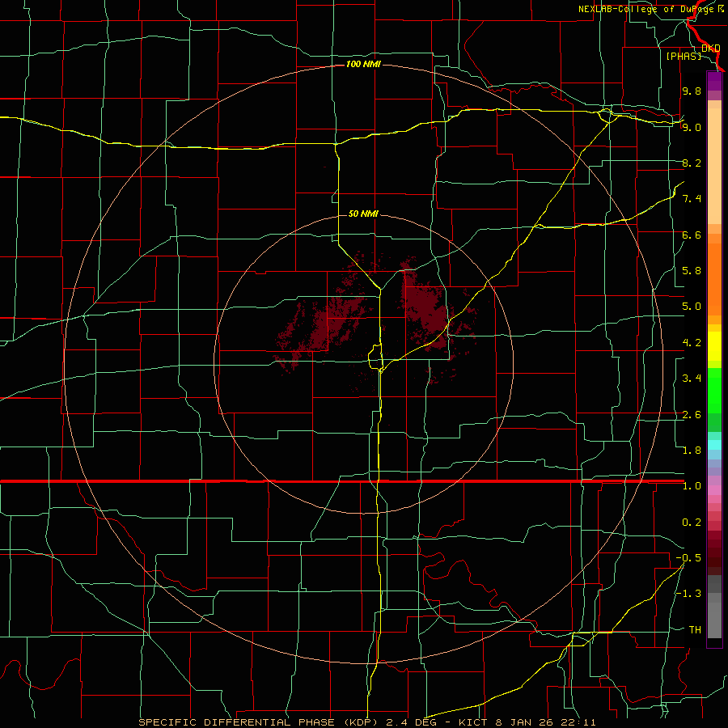Click the cyan segment of the color bar
Screen dimensions: 728x728
(714, 445)
